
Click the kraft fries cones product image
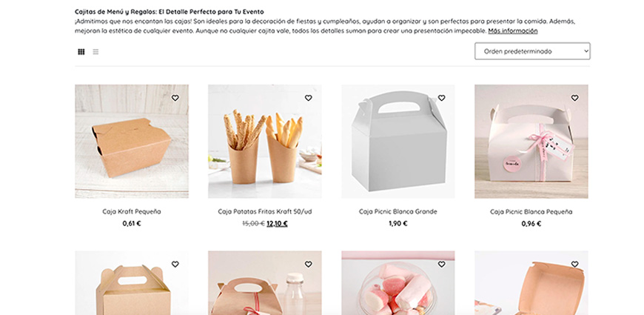click(265, 142)
